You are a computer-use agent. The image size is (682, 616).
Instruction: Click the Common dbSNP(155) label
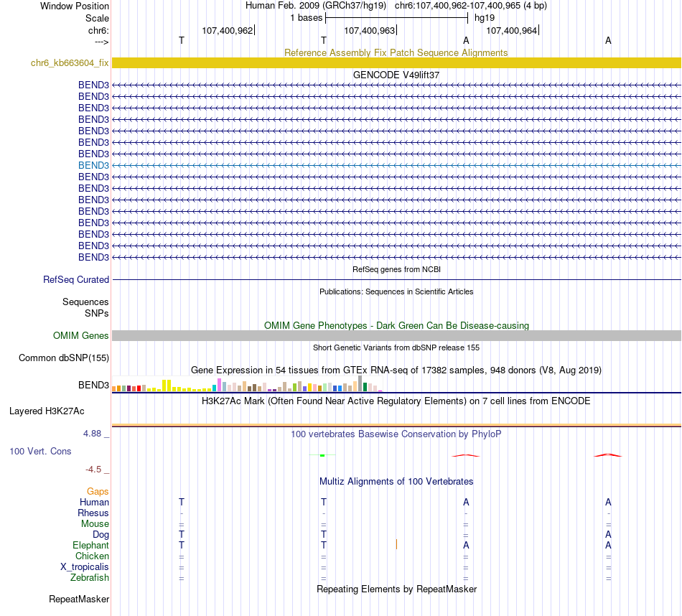64,358
